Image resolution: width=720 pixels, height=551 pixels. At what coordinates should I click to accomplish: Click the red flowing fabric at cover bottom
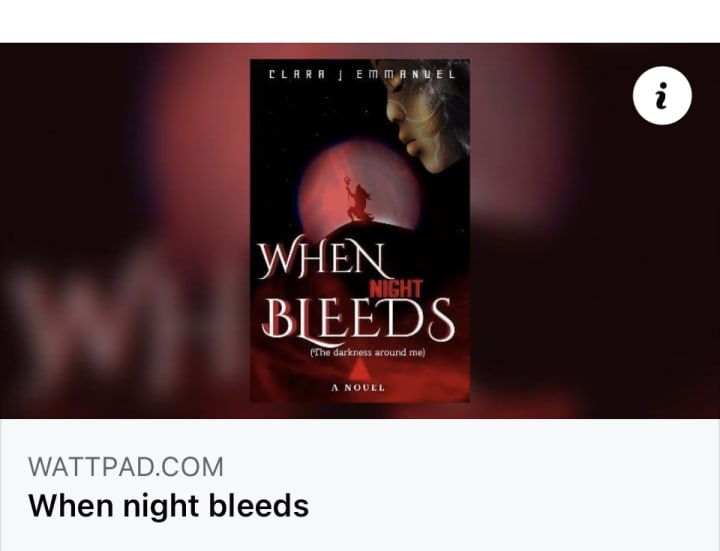click(x=360, y=377)
